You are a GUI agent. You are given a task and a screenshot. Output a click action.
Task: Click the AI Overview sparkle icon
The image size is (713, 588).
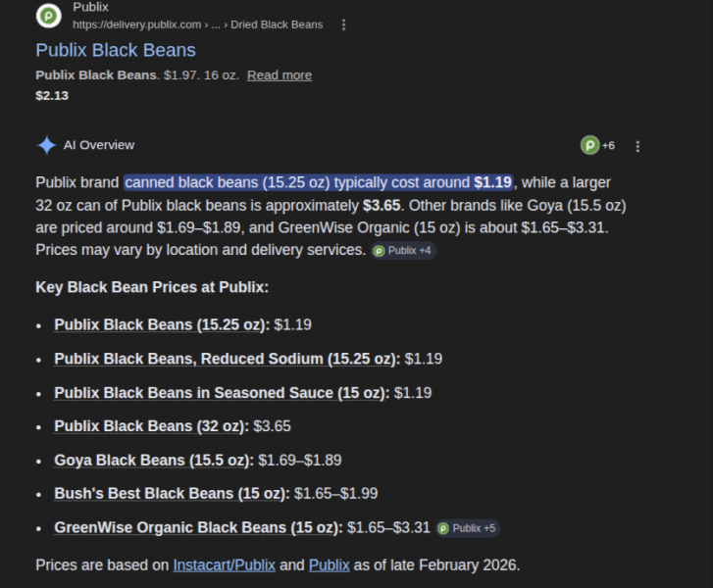pyautogui.click(x=46, y=145)
